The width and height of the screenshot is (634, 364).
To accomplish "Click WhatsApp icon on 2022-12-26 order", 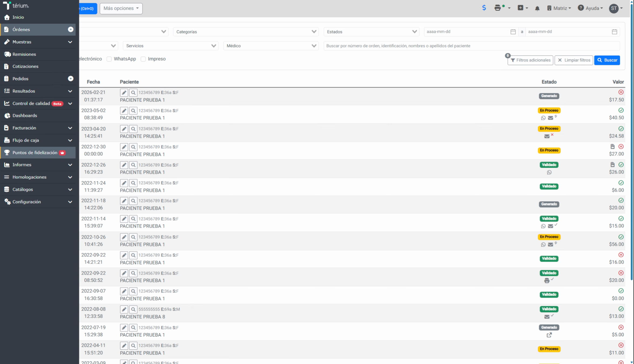I will pyautogui.click(x=549, y=172).
